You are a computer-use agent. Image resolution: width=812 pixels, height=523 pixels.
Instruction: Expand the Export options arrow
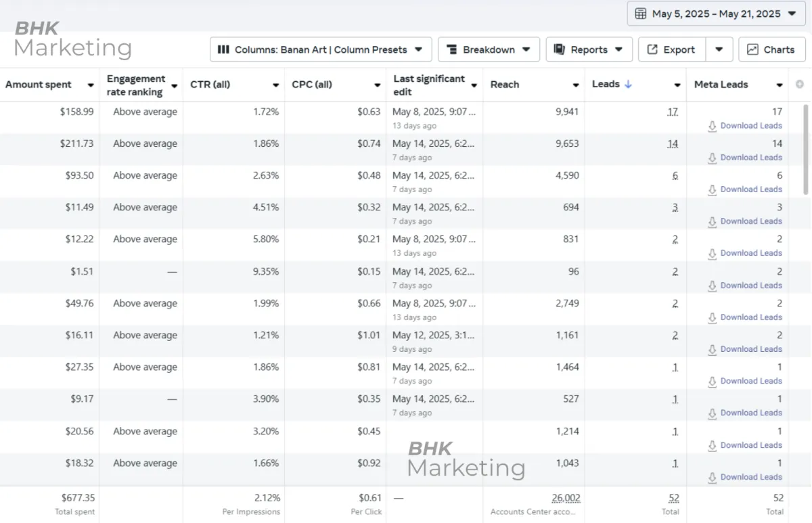(719, 49)
